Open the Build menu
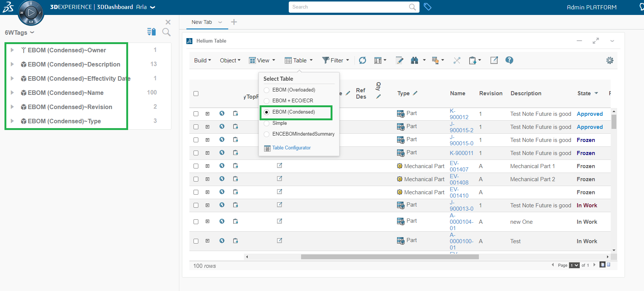Image resolution: width=644 pixels, height=291 pixels. click(202, 61)
